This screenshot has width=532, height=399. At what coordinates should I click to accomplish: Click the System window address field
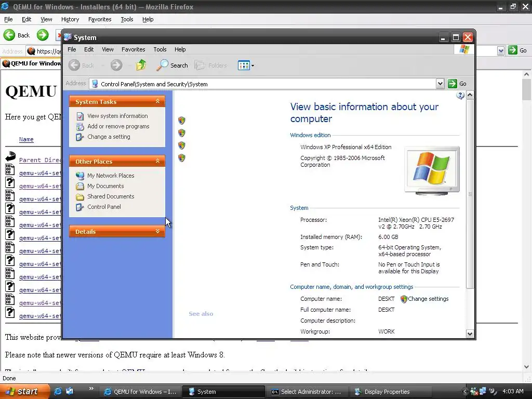coord(267,84)
